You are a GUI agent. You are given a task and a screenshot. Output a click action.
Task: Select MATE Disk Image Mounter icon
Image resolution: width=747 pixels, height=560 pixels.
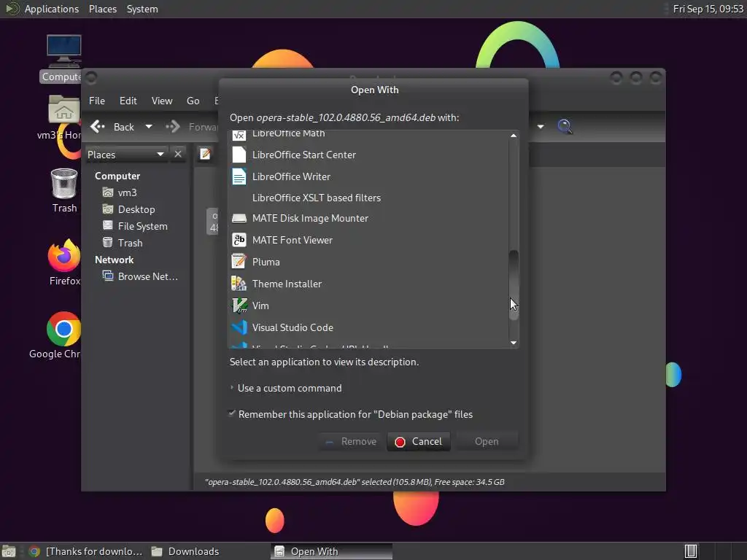click(239, 218)
